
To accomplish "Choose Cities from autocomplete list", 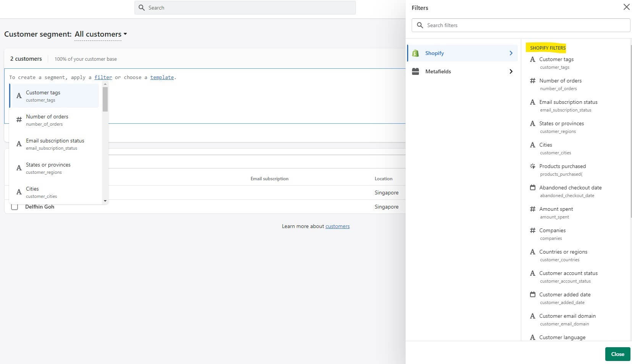I will (54, 192).
